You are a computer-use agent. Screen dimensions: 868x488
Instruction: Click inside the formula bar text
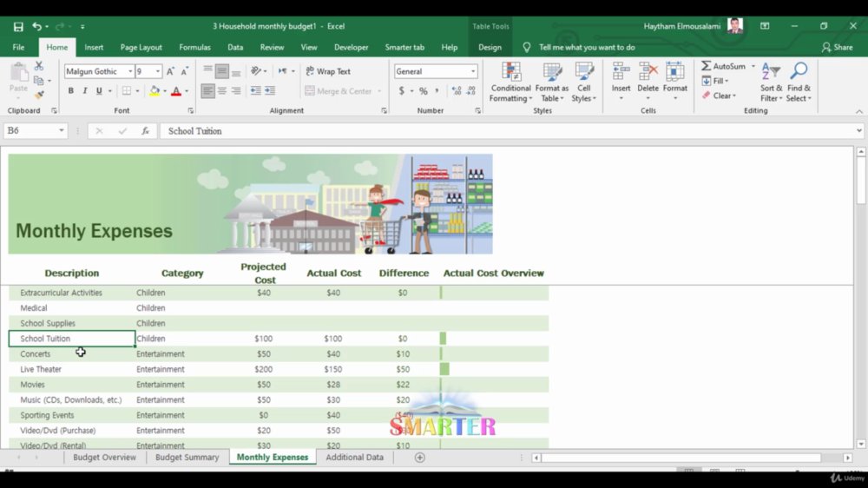(x=194, y=131)
